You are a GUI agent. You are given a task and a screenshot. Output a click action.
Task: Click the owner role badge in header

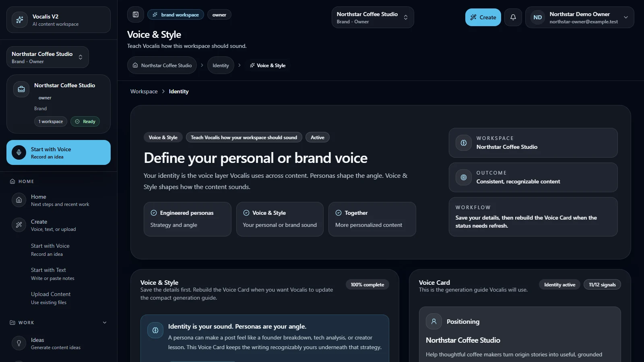coord(219,15)
